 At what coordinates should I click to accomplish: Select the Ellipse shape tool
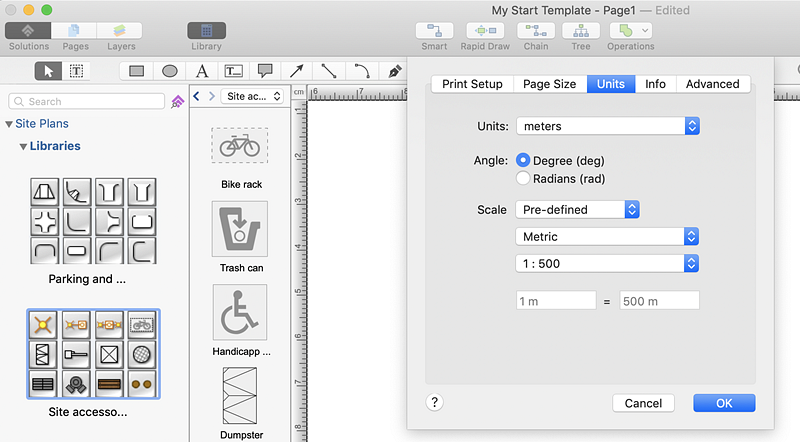click(x=170, y=71)
